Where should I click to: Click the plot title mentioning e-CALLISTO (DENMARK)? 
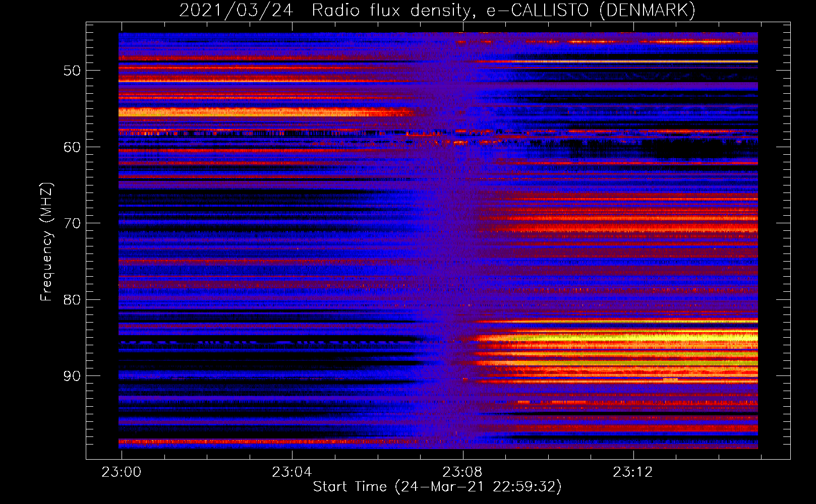tap(437, 10)
